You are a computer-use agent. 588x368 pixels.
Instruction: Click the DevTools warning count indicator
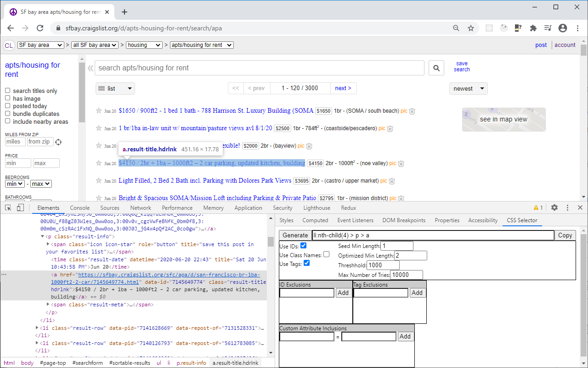pyautogui.click(x=538, y=208)
